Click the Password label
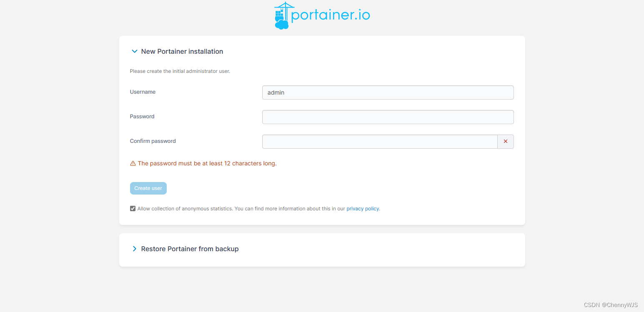Screen dimensions: 644x312 [142, 116]
